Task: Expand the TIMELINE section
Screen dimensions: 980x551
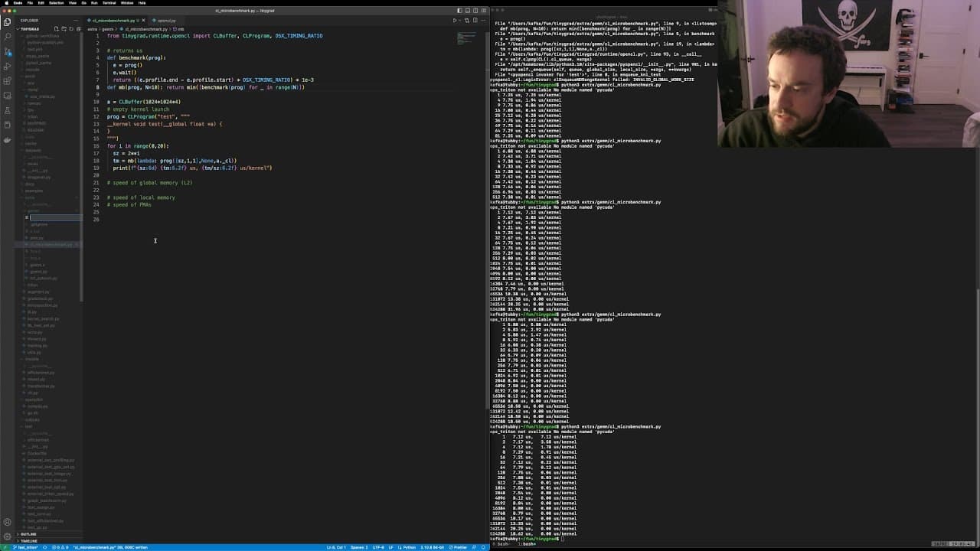Action: point(28,541)
